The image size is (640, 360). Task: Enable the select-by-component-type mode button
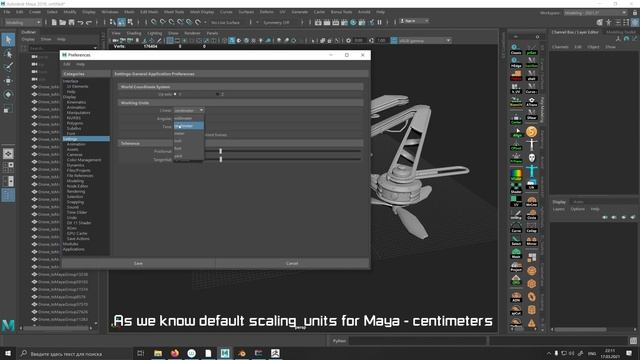click(130, 22)
